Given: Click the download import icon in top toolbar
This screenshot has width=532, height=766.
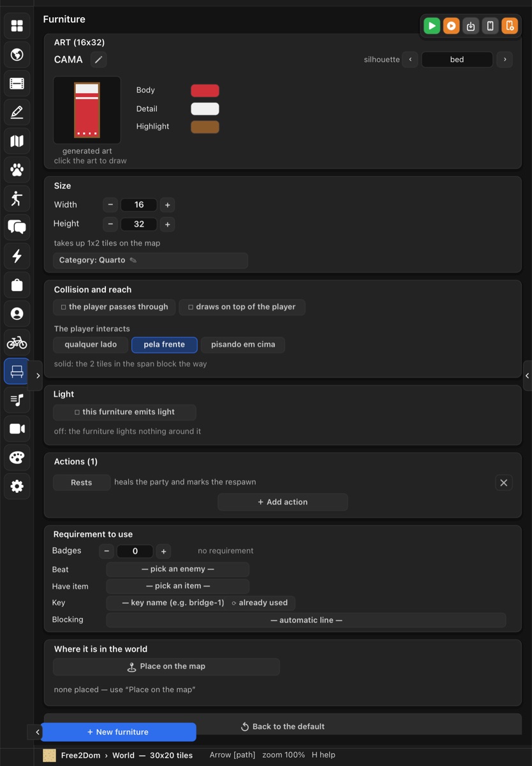Looking at the screenshot, I should coord(471,26).
